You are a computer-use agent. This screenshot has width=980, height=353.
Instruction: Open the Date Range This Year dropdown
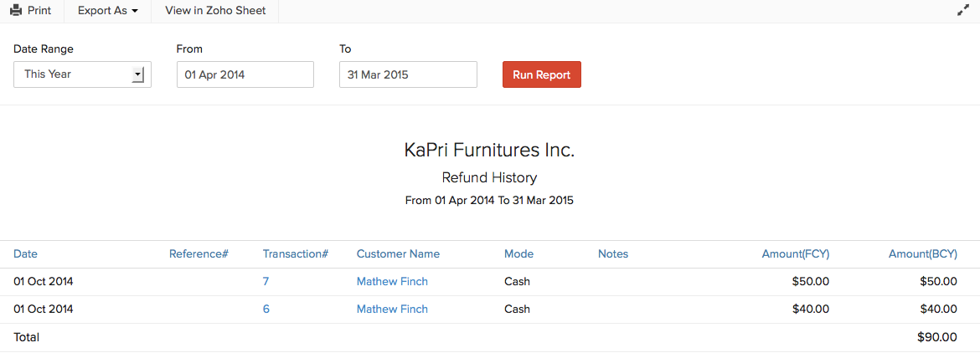tap(82, 74)
